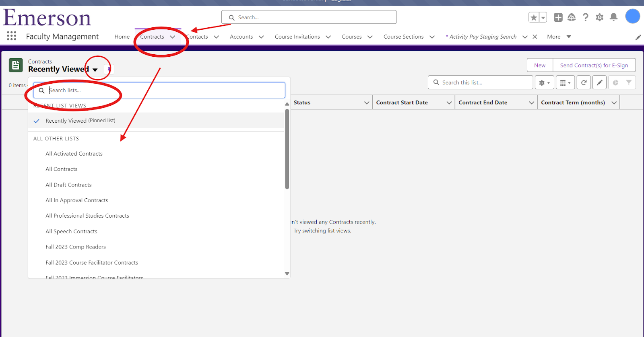Image resolution: width=644 pixels, height=337 pixels.
Task: Switch to the Course Sections tab
Action: point(404,37)
